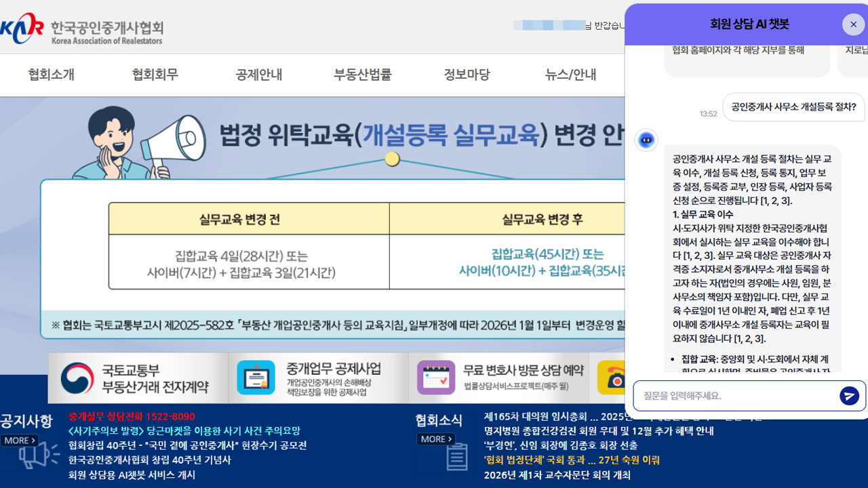Expand 협회소식 with its MORE button
The image size is (868, 488).
(435, 439)
